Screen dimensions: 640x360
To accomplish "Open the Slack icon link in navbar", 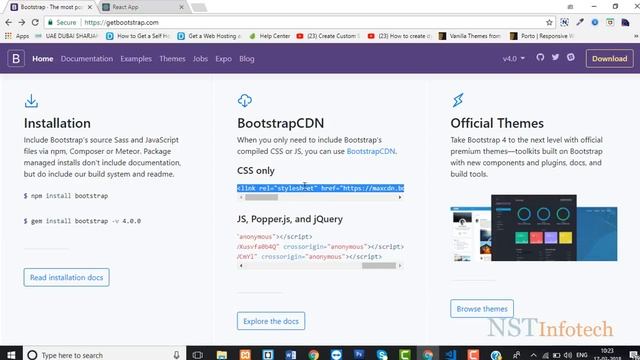I will click(x=571, y=57).
